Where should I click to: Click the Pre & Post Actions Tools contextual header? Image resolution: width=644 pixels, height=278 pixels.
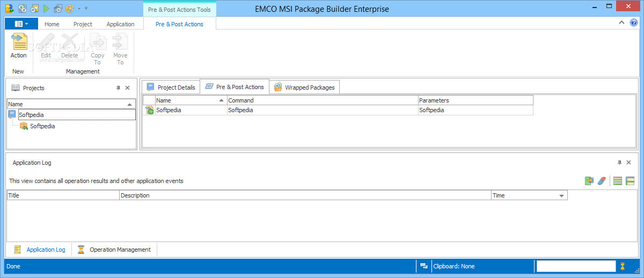tap(179, 10)
